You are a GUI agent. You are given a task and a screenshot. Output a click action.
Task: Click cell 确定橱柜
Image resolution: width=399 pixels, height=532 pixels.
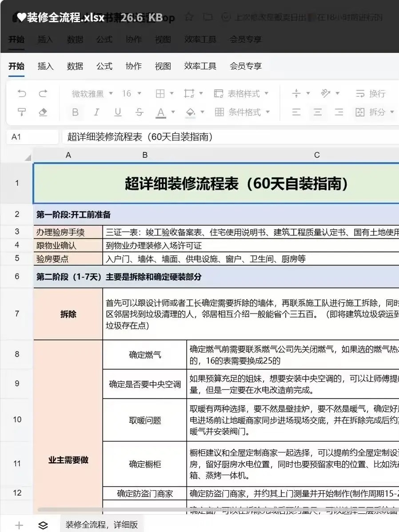coord(145,464)
